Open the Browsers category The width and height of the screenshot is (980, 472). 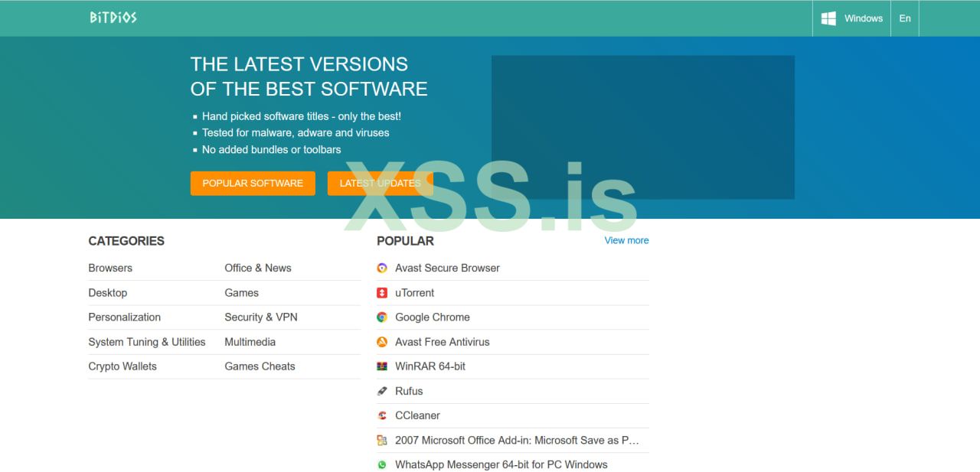pos(110,268)
